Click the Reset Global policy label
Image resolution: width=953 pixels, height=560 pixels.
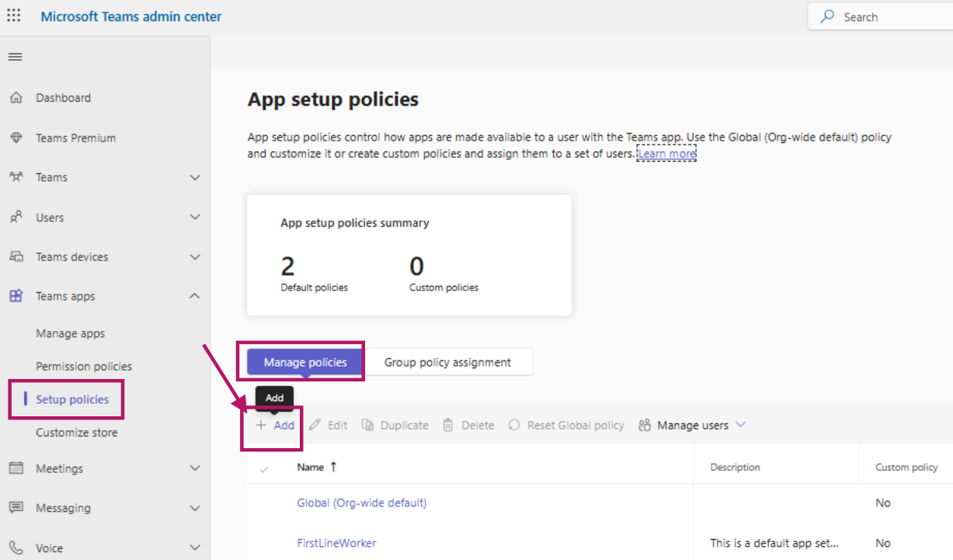576,425
